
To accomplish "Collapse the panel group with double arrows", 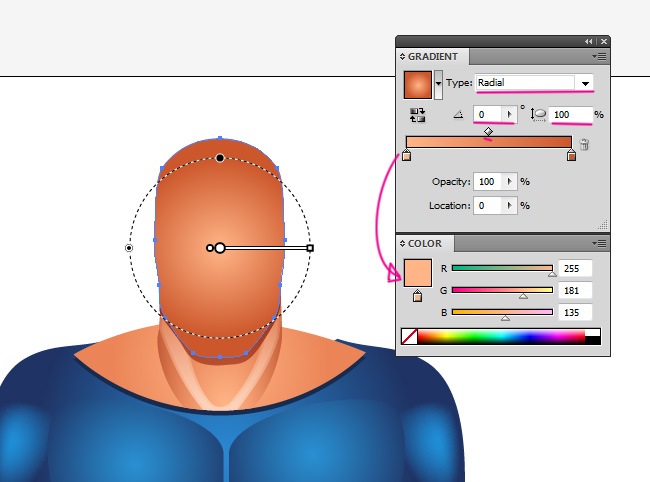I will [589, 42].
